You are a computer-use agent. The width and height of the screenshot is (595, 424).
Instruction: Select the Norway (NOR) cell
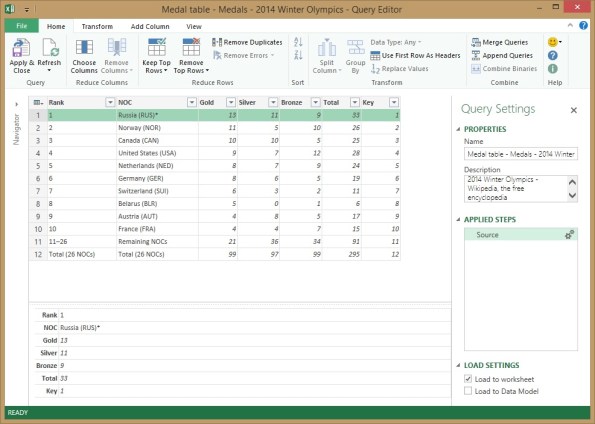click(x=157, y=128)
